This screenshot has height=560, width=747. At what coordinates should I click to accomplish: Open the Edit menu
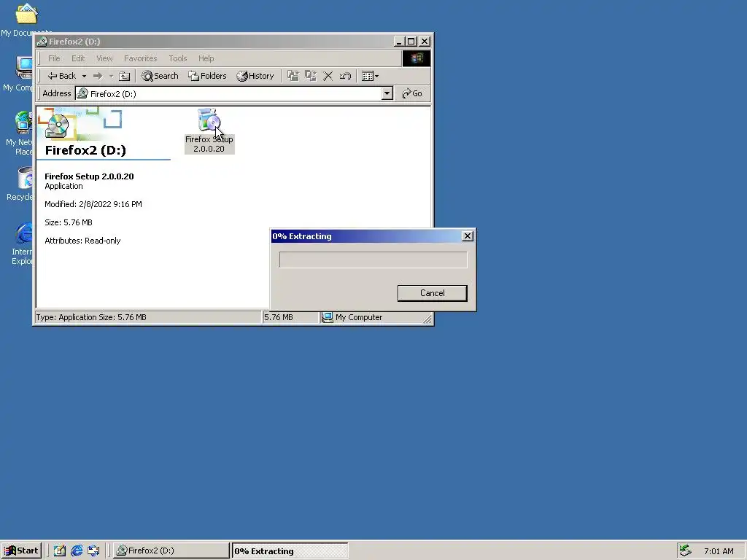[78, 58]
